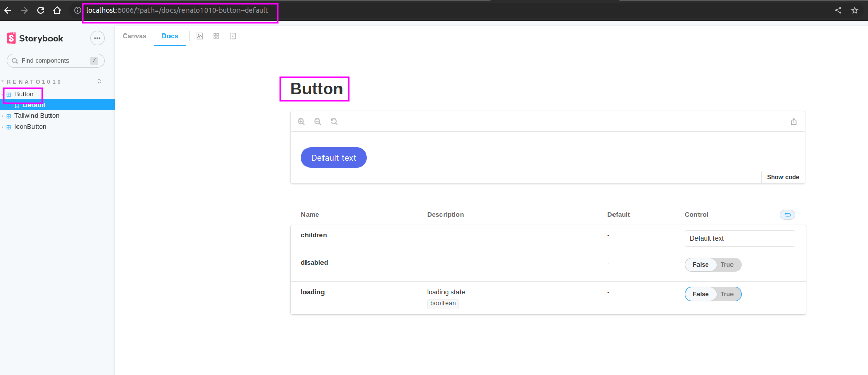Click the 'children' argument name
This screenshot has width=868, height=375.
pos(314,235)
